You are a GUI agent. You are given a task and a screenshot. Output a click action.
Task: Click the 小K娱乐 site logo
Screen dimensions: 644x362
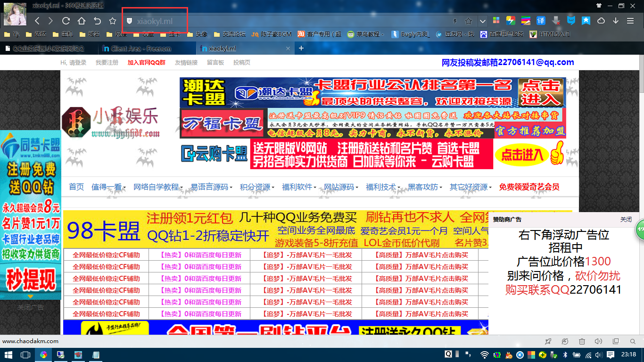point(111,123)
